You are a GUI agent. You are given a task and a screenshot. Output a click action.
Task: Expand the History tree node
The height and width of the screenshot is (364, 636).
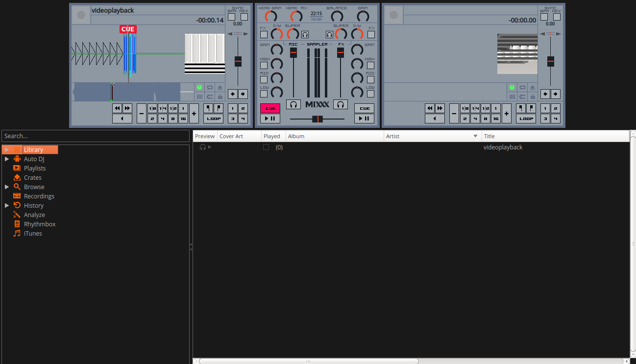7,206
